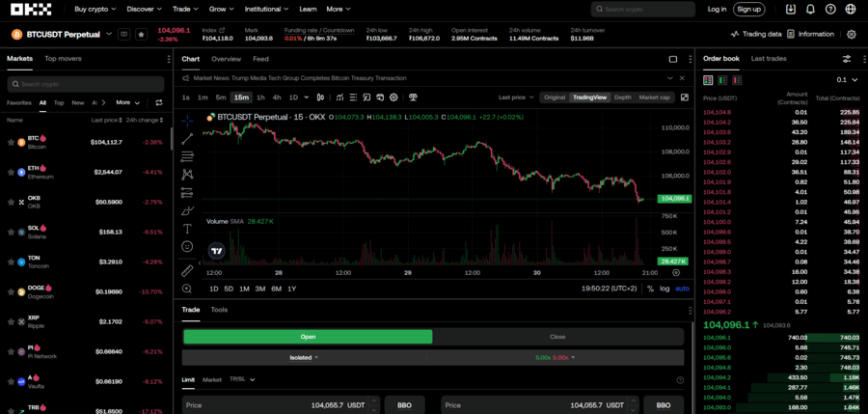Screen dimensions: 868x414
Task: Open candlestick chart type icon
Action: (320, 97)
